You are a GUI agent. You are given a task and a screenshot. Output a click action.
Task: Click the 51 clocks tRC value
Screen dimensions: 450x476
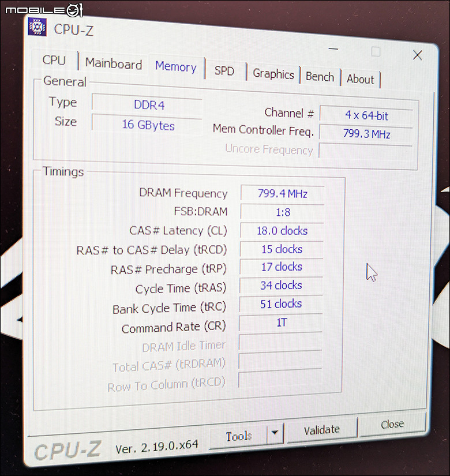click(x=280, y=304)
